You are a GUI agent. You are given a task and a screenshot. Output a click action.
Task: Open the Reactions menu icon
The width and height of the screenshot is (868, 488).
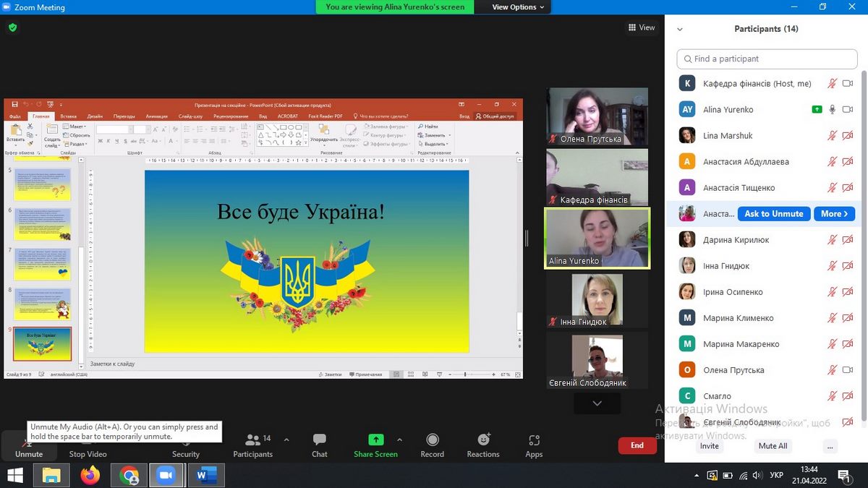tap(483, 440)
